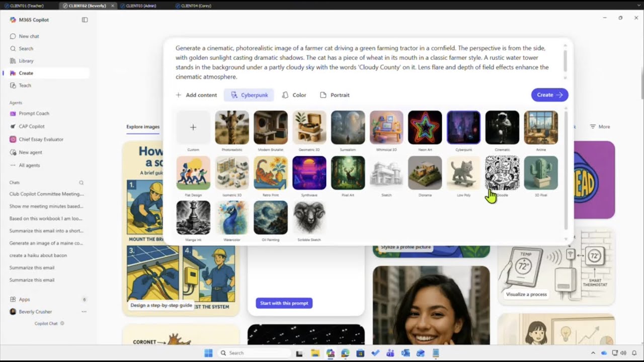This screenshot has height=362, width=644.
Task: Select the Cyberpunk style thumbnail
Action: [463, 127]
